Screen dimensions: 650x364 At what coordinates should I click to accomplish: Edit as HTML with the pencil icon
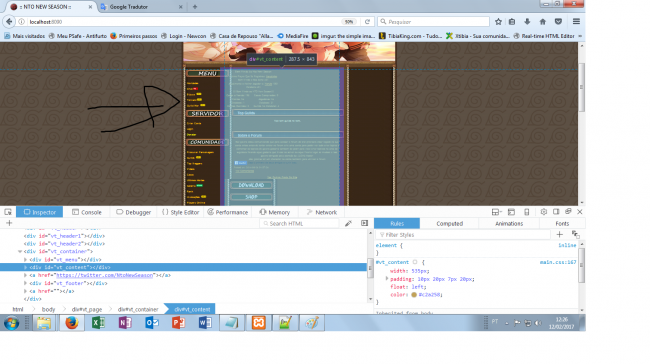tap(348, 223)
